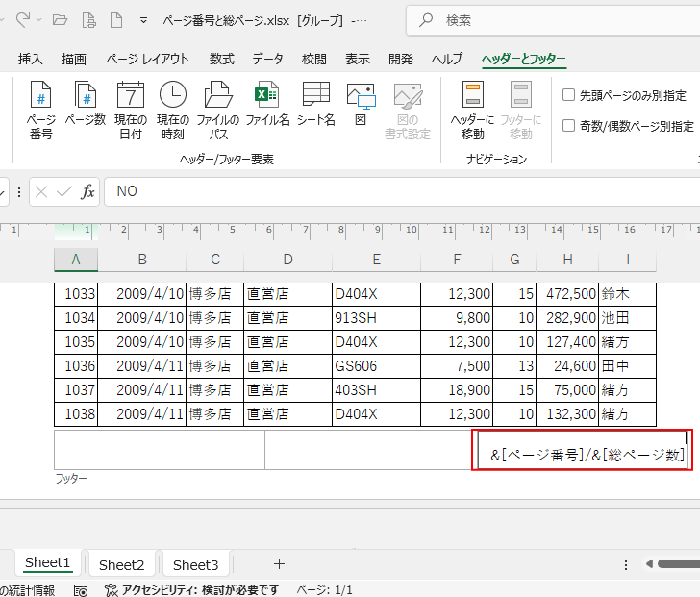The height and width of the screenshot is (597, 700).
Task: Open the 挿入 ribbon tab
Action: pyautogui.click(x=31, y=59)
